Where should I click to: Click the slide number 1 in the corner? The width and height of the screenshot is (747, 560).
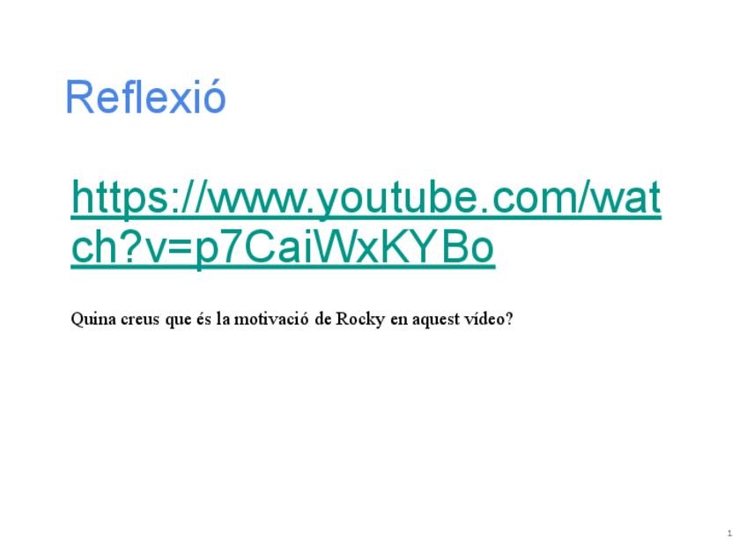(729, 534)
